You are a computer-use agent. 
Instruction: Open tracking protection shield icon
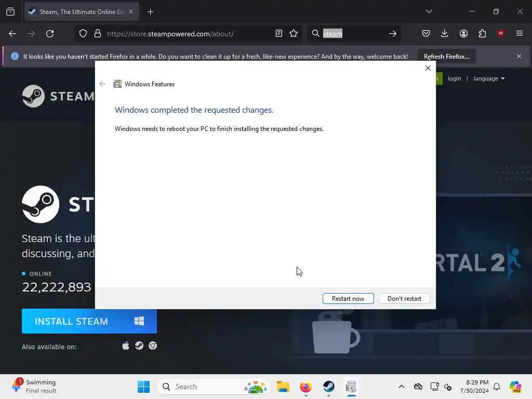pyautogui.click(x=83, y=34)
